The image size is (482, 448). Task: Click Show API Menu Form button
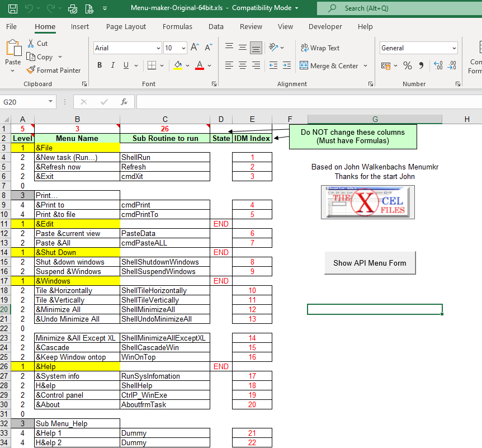370,263
